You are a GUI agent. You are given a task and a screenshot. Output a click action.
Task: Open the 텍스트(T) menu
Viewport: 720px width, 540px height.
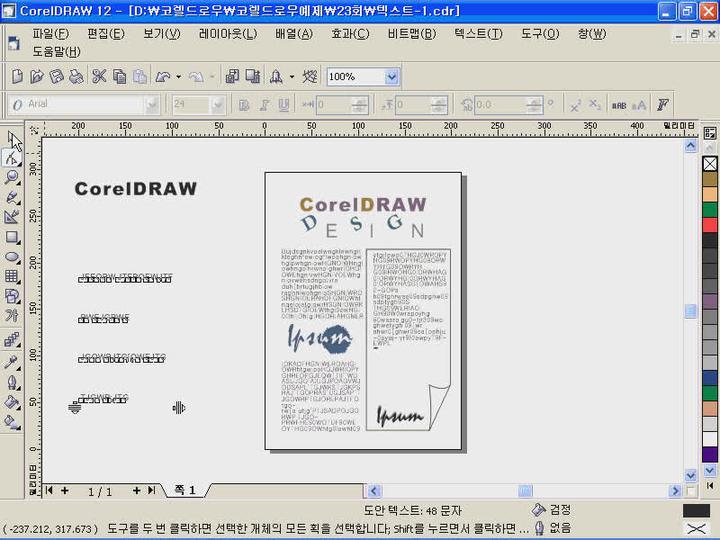478,34
